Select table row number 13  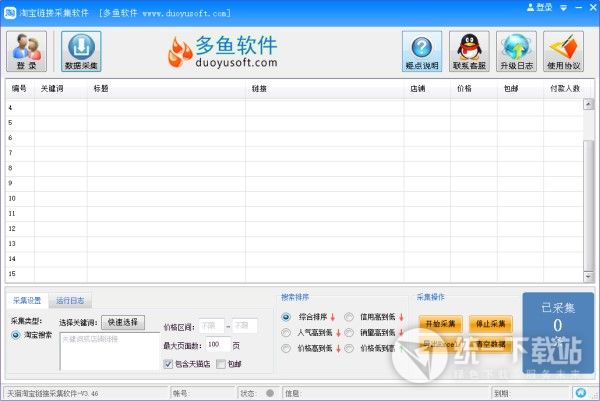tap(295, 244)
